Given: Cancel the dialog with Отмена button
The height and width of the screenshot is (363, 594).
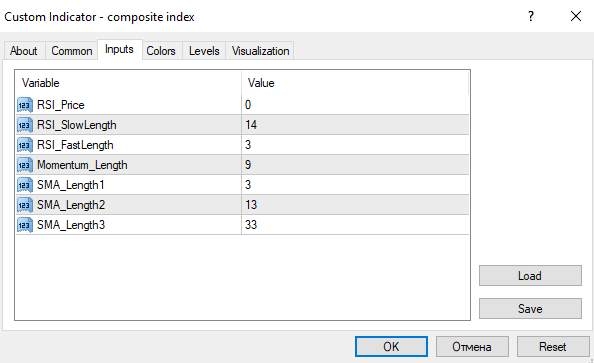Looking at the screenshot, I should 472,347.
